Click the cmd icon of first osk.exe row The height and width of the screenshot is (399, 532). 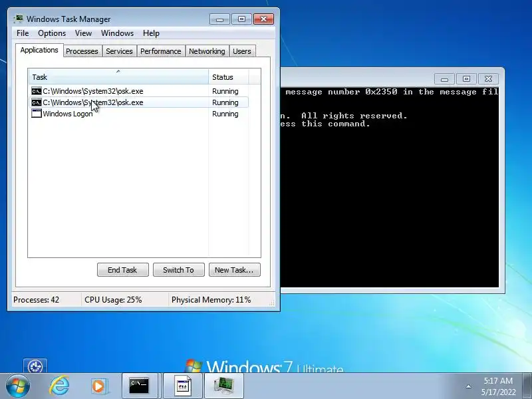pyautogui.click(x=37, y=91)
